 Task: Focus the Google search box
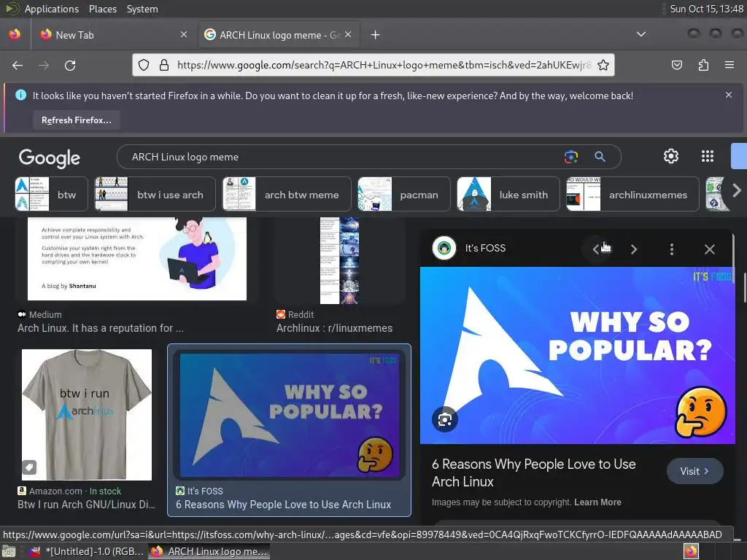pos(343,157)
